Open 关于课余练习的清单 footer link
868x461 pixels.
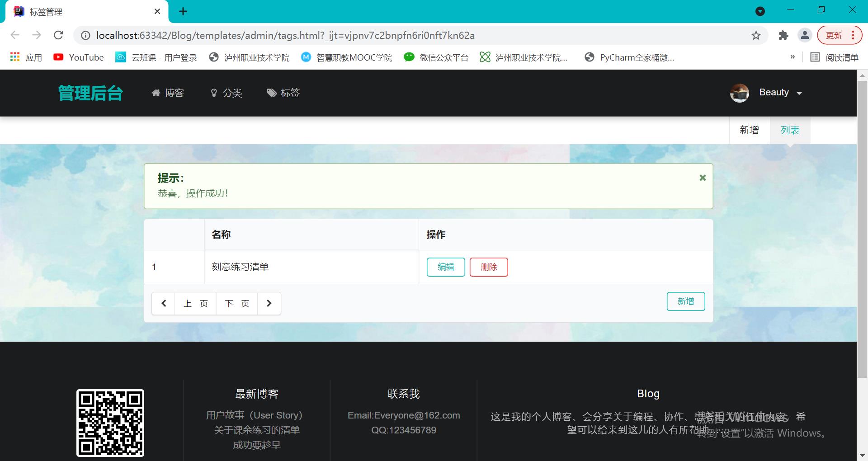click(257, 430)
